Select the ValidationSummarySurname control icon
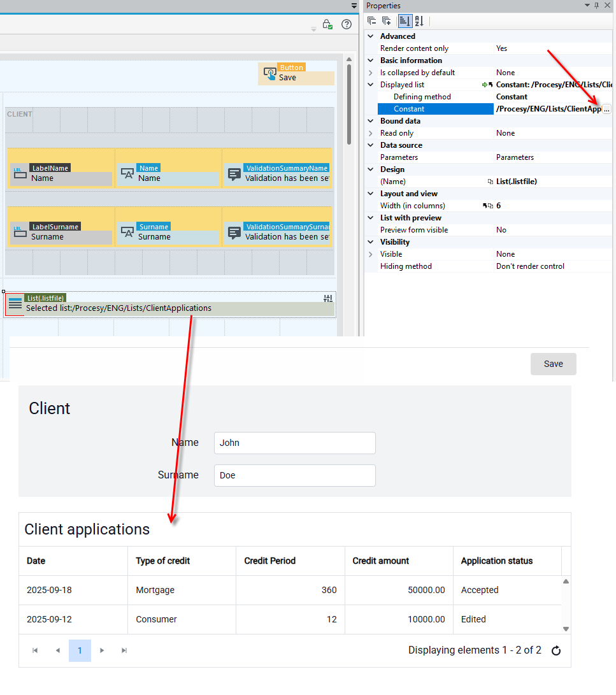 coord(234,232)
